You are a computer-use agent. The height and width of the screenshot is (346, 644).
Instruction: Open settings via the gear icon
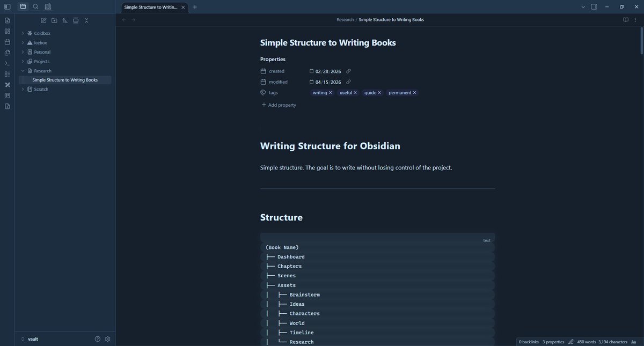107,339
